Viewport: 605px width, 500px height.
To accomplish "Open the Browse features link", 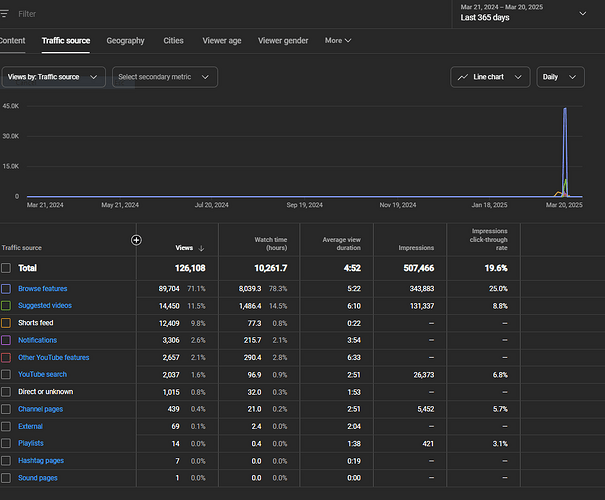I will point(42,289).
